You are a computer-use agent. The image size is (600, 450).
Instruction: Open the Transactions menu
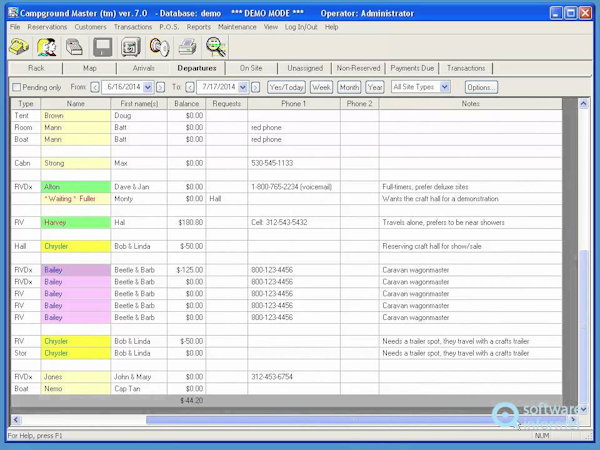(133, 27)
